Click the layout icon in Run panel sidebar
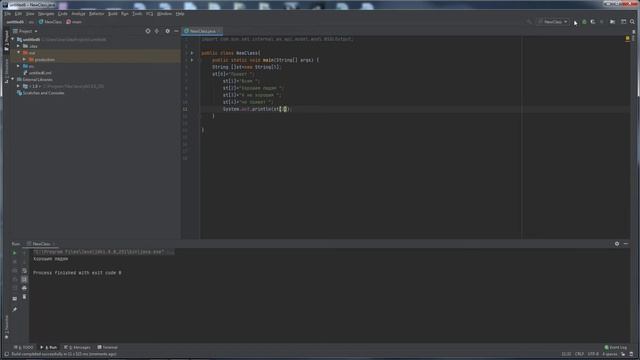This screenshot has height=360, width=640. (x=15, y=299)
